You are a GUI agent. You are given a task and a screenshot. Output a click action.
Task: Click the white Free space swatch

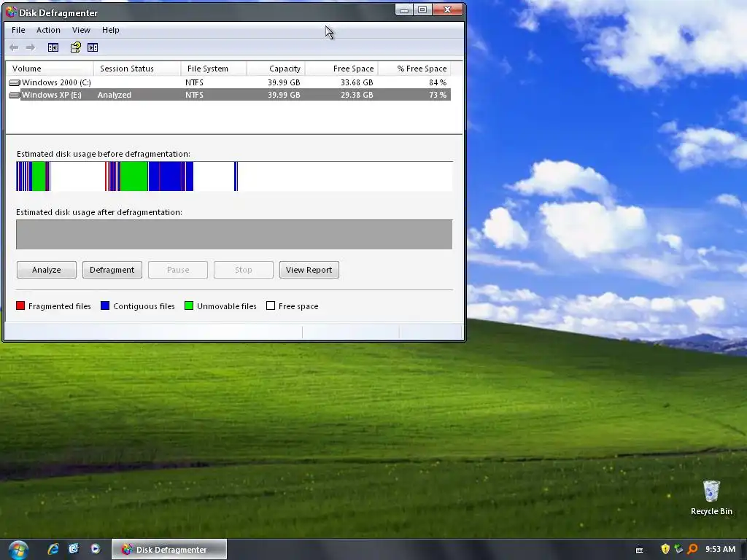[x=271, y=306]
